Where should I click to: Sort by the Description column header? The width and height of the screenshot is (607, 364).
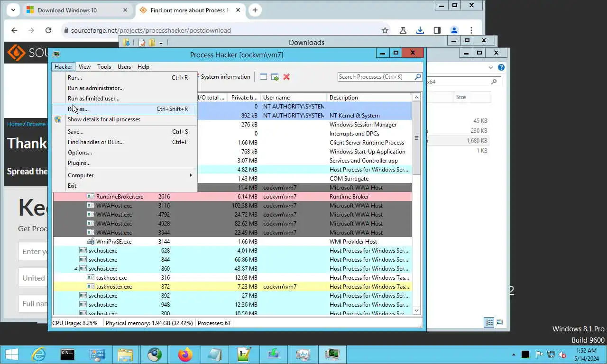[x=369, y=98]
